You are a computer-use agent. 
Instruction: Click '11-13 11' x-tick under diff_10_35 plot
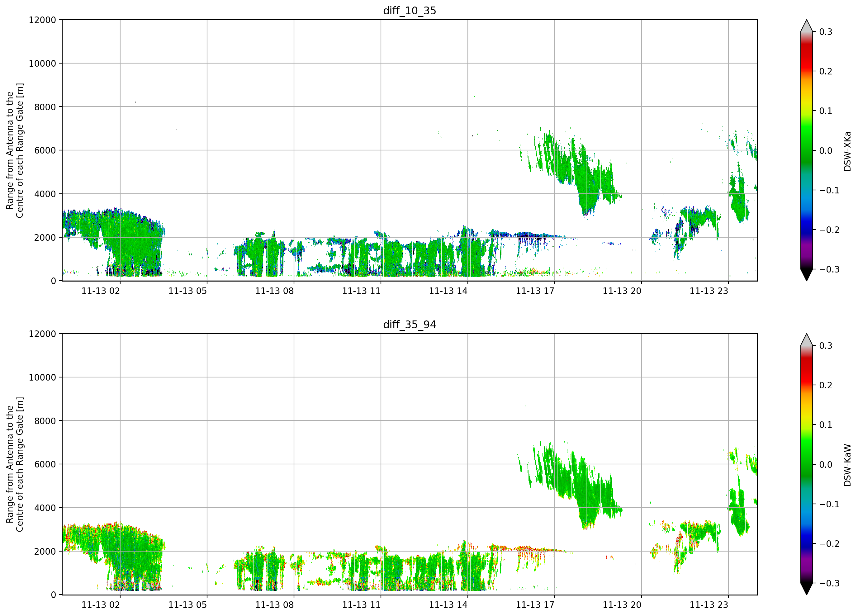(x=361, y=291)
